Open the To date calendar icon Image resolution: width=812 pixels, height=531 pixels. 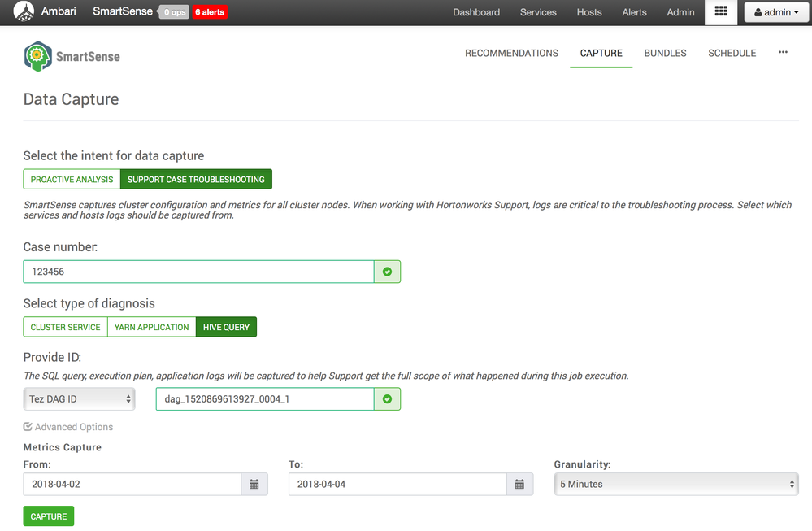click(x=520, y=485)
